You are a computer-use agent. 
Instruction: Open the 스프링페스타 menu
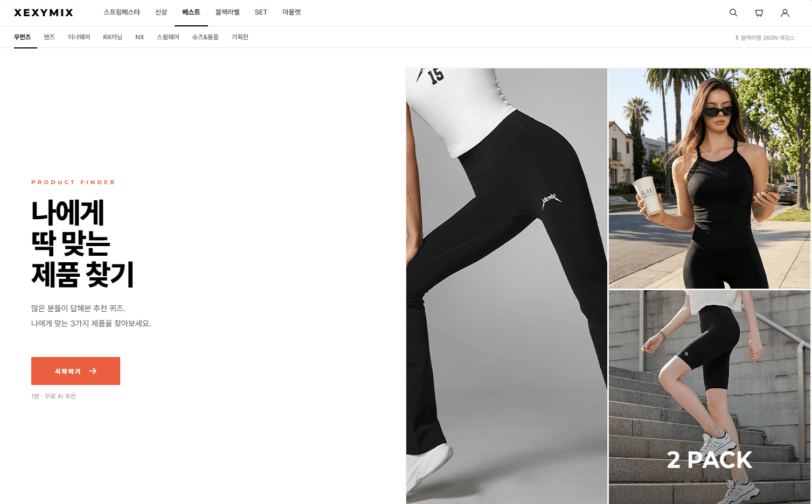click(x=122, y=12)
